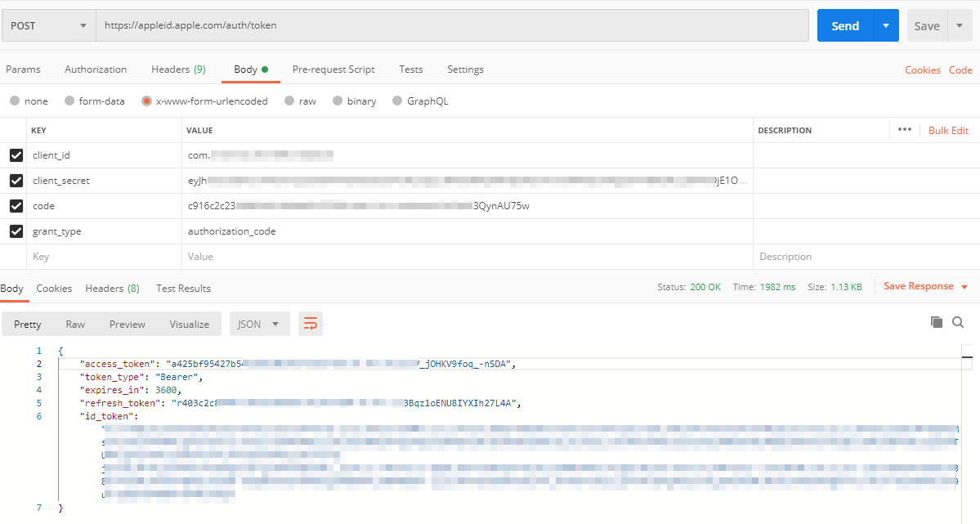This screenshot has width=980, height=524.
Task: Click the Bulk Edit link
Action: click(948, 130)
